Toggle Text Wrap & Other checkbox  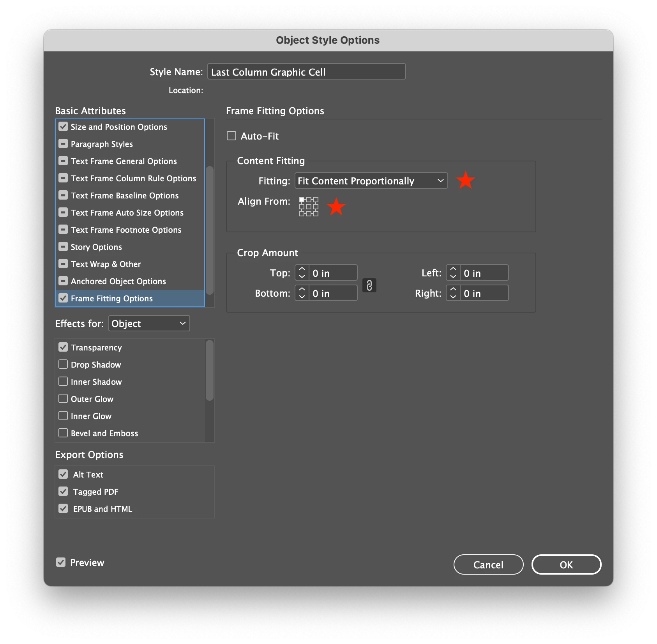63,264
